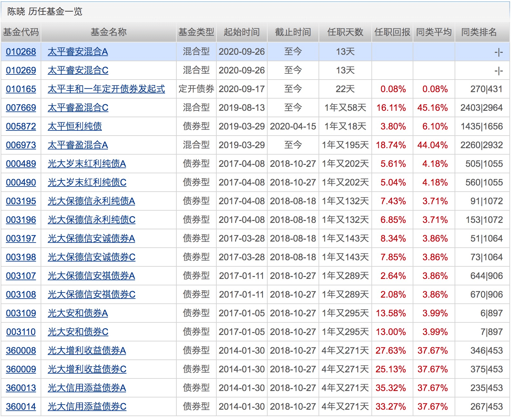Select the ranking value 2403|2964
The width and height of the screenshot is (512, 420).
point(482,108)
